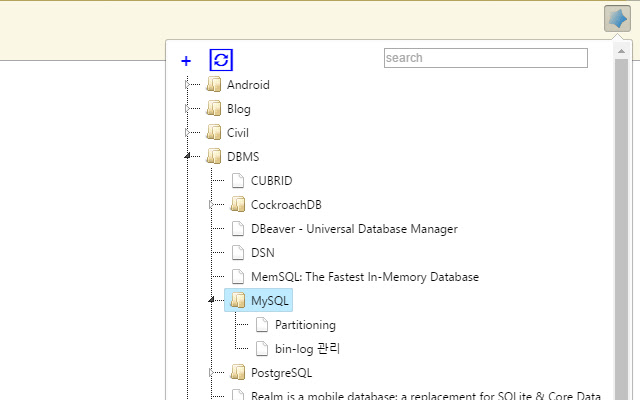Click the vertical scrollbar thumb
This screenshot has height=400, width=640.
coord(621,229)
